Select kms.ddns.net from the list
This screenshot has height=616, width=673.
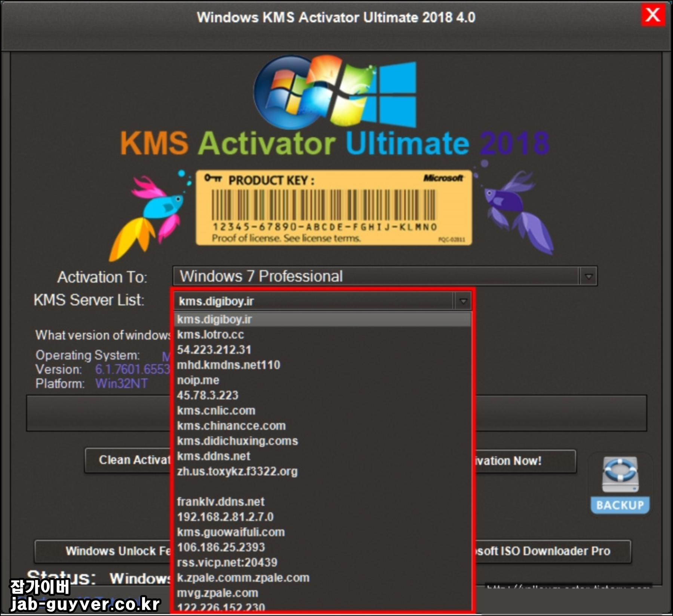[322, 456]
